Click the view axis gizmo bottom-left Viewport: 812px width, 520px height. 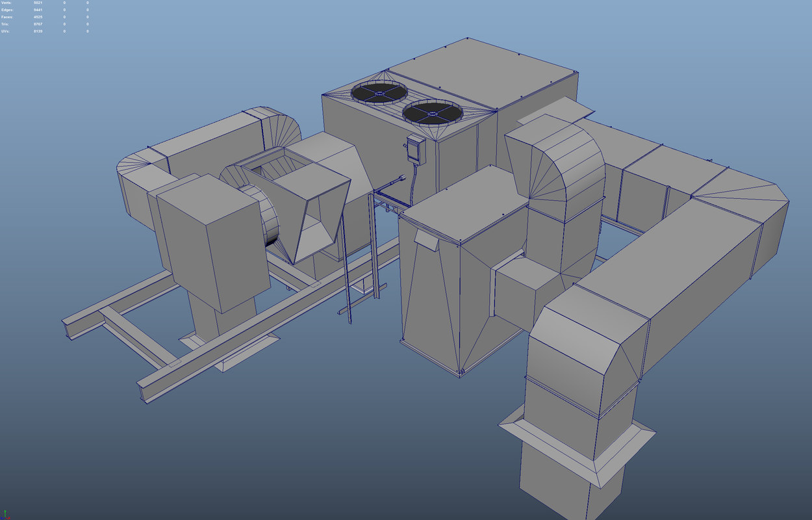pos(5,515)
